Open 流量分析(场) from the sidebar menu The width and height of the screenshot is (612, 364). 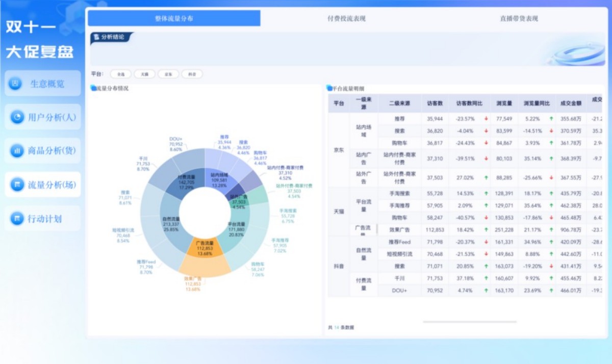[x=43, y=185]
